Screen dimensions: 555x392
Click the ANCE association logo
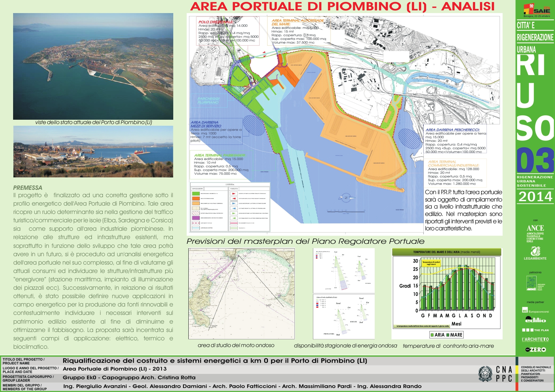pyautogui.click(x=535, y=233)
